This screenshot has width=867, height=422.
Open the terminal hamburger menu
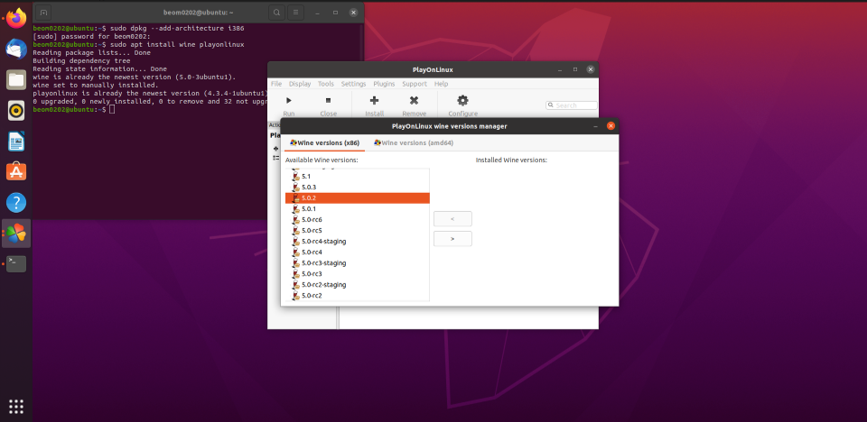tap(296, 12)
